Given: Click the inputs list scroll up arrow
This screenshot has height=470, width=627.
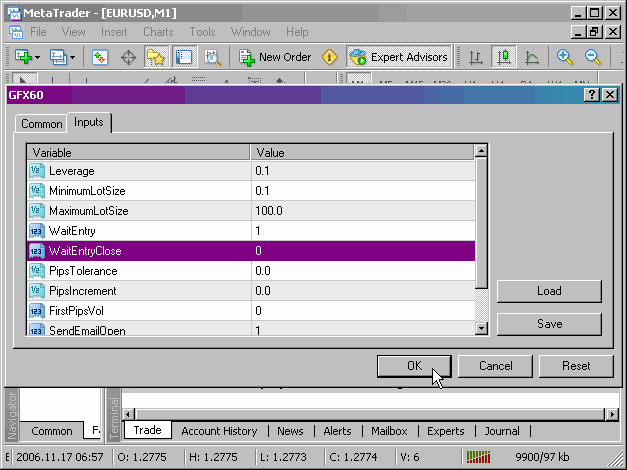Looking at the screenshot, I should point(481,151).
